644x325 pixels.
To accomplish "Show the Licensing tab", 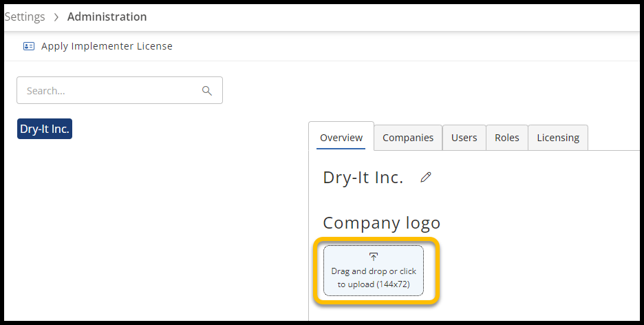I will click(x=558, y=138).
